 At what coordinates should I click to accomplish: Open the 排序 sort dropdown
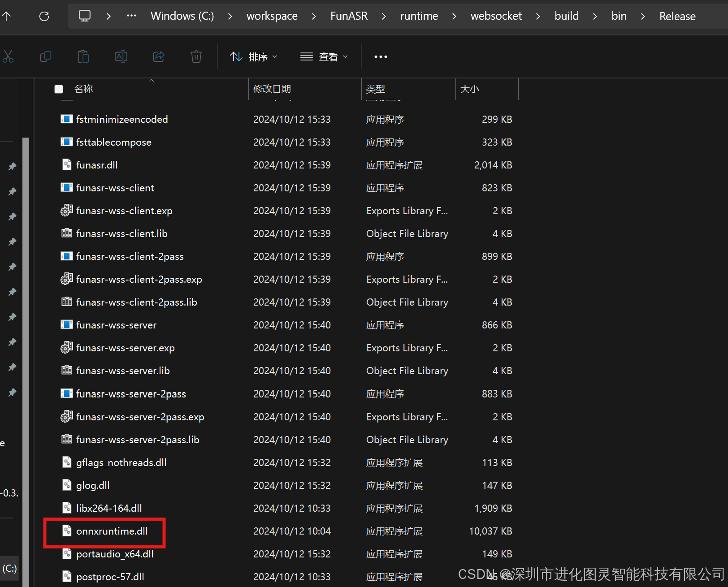point(254,57)
